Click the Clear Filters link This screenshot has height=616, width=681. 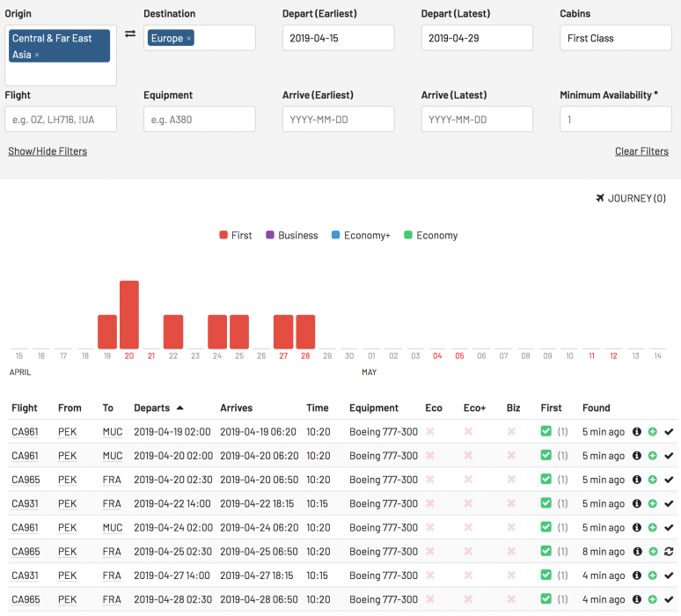[x=641, y=151]
